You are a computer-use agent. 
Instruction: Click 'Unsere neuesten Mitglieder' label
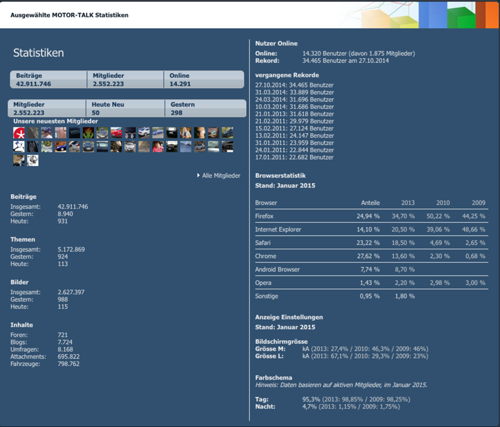pyautogui.click(x=56, y=121)
